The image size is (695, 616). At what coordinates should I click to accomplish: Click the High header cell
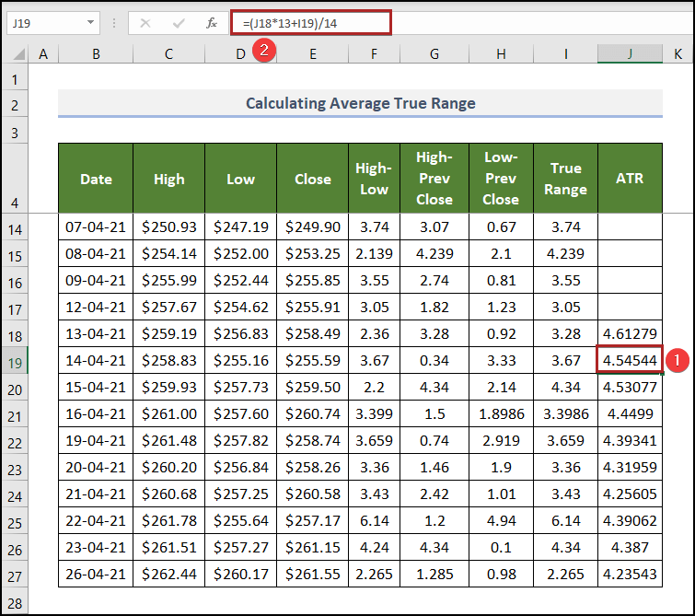click(168, 179)
